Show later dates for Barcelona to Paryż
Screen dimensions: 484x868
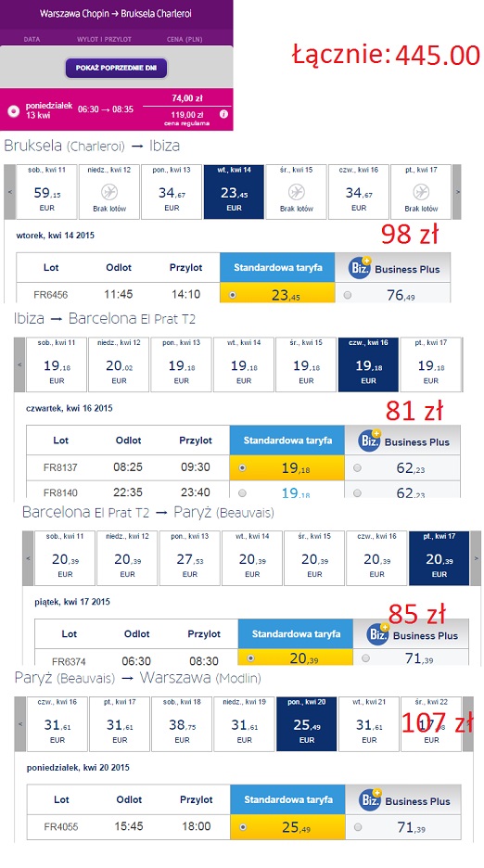coord(476,558)
